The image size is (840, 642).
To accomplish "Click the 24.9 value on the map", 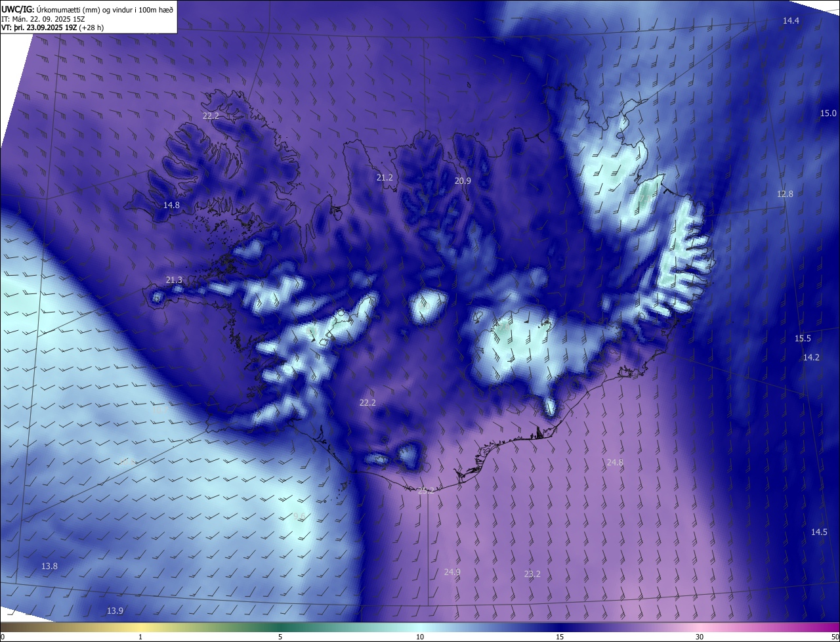I will click(x=452, y=572).
